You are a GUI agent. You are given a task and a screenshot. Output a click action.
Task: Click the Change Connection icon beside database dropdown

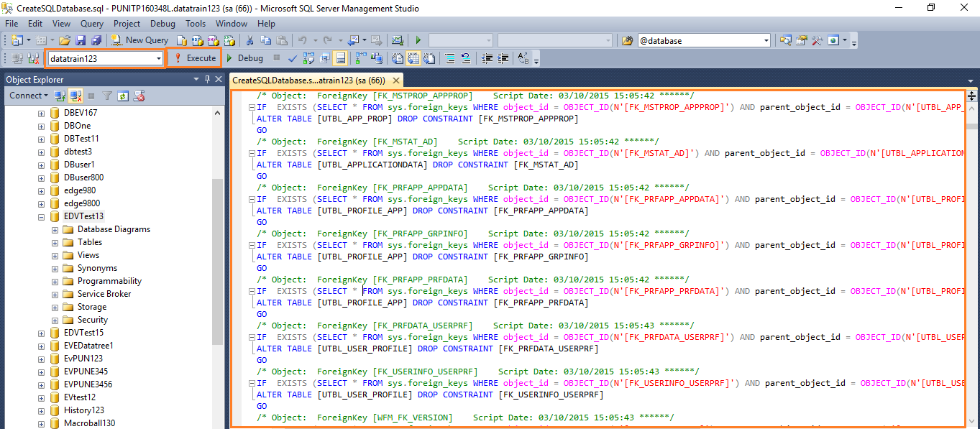click(32, 58)
